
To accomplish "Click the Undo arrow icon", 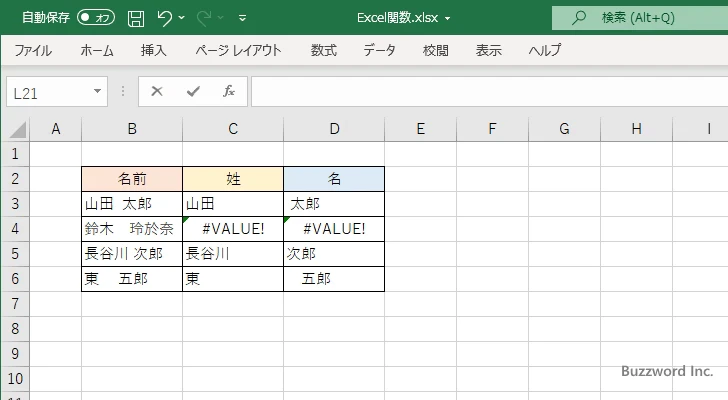I will click(164, 18).
